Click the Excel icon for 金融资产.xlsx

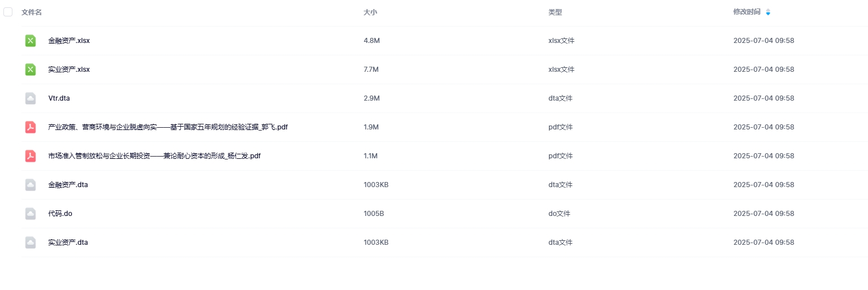(31, 41)
